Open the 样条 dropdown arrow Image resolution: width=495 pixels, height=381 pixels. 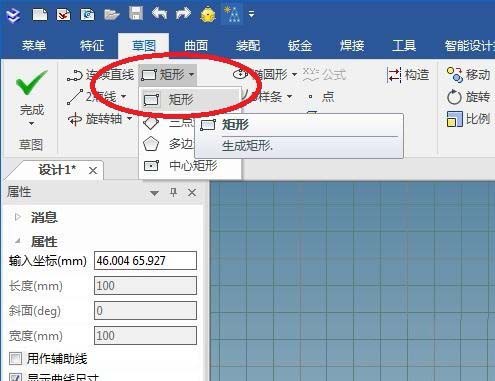(290, 97)
